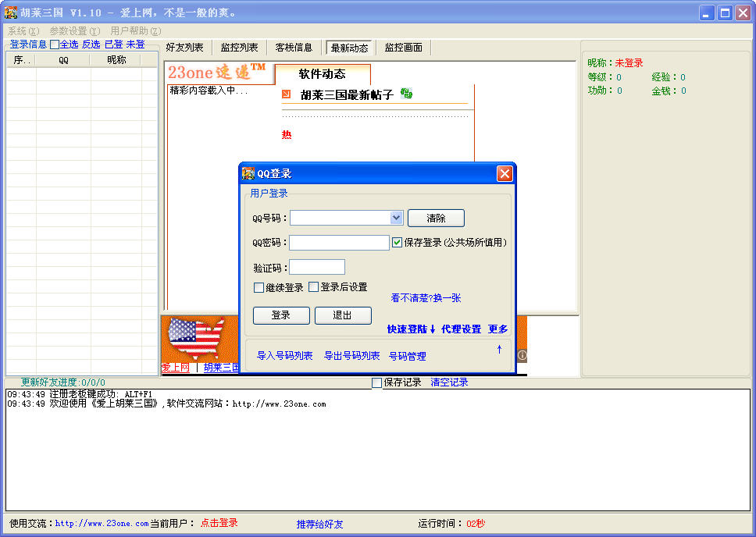Screen dimensions: 756x537
Task: Click the green refresh icon beside 胡莱三国最新帖子
Action: click(x=406, y=94)
